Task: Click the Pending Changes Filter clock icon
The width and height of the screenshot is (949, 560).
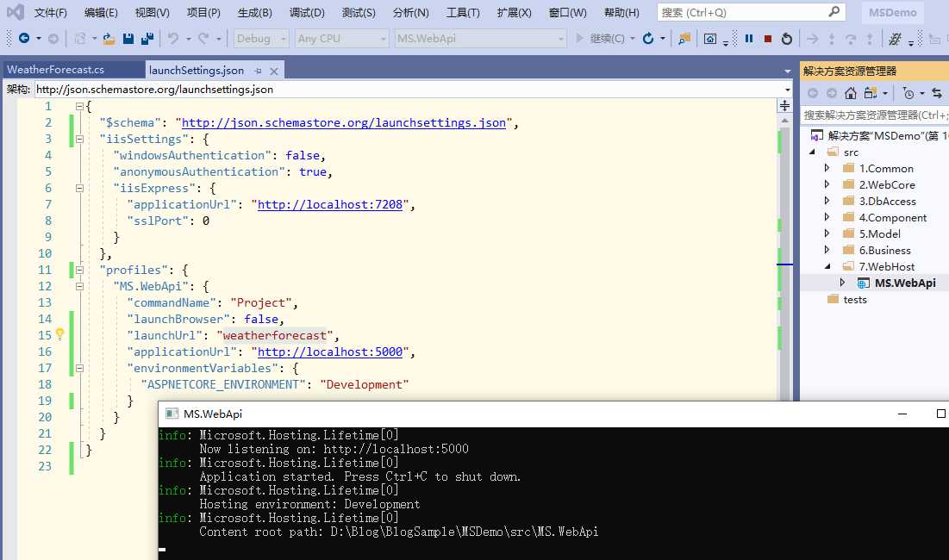Action: [x=908, y=93]
